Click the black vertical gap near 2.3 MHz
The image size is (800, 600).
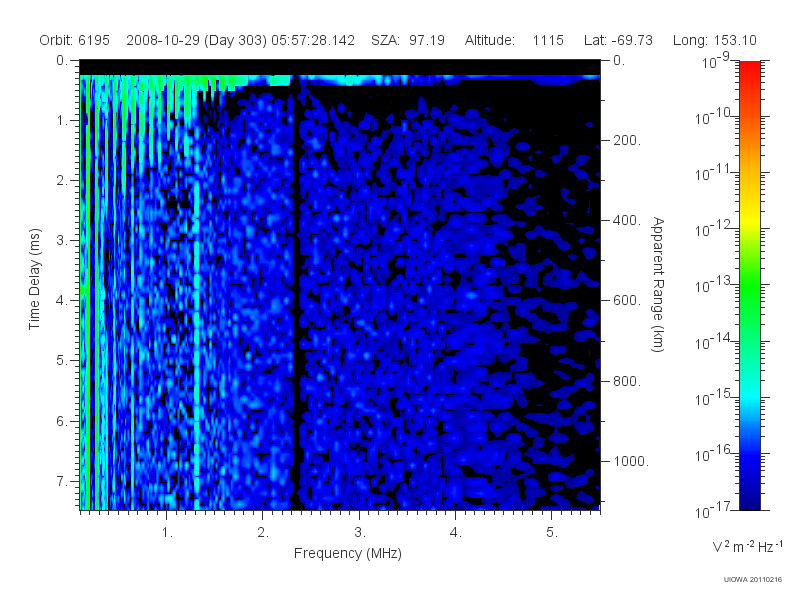coord(295,293)
